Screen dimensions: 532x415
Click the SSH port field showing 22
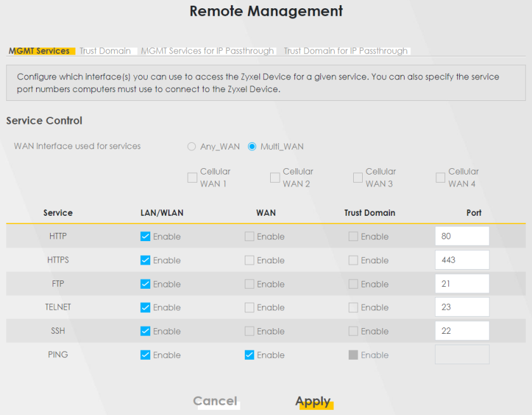[x=462, y=331]
